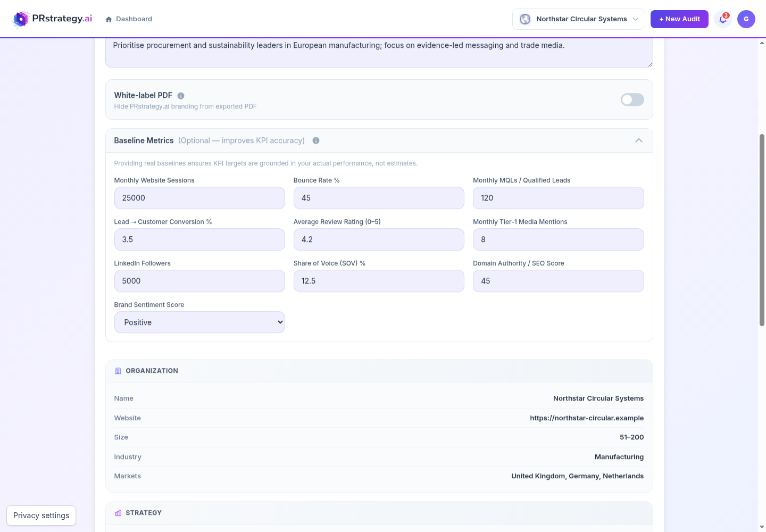Click the info icon beside Baseline Metrics
This screenshot has width=766, height=532.
[316, 140]
